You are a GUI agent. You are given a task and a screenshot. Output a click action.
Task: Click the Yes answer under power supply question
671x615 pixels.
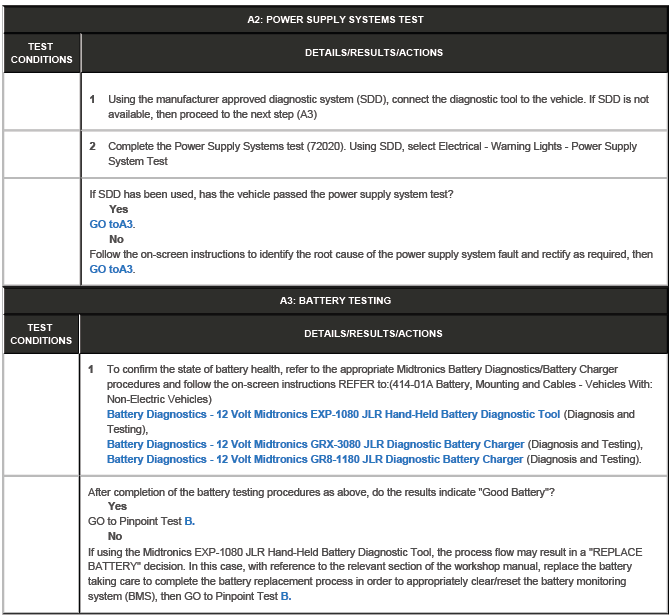(118, 209)
